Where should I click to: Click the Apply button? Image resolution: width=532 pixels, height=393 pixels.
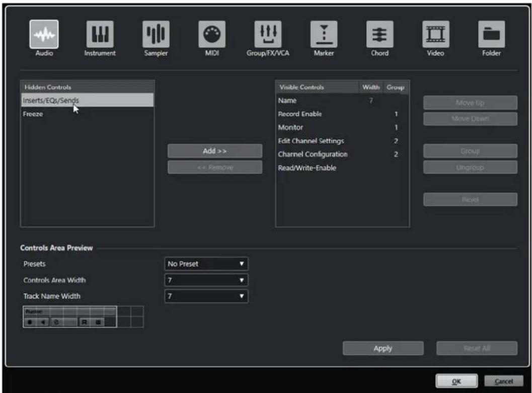(x=383, y=348)
